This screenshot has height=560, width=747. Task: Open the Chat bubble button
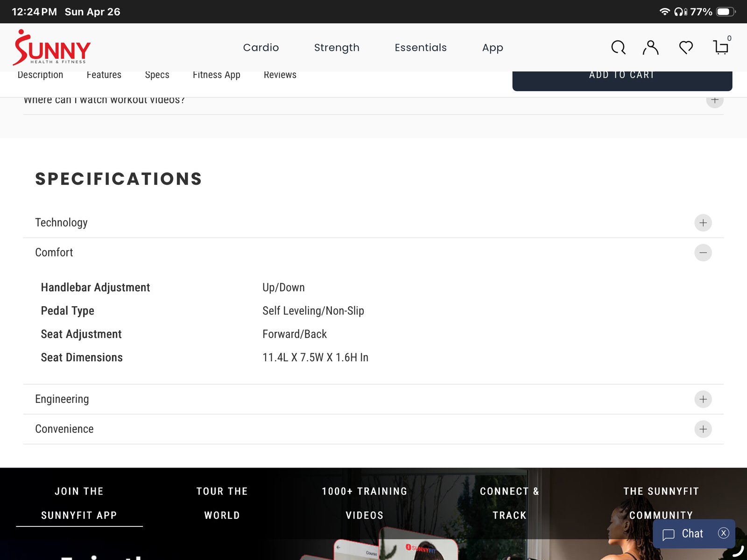(684, 534)
